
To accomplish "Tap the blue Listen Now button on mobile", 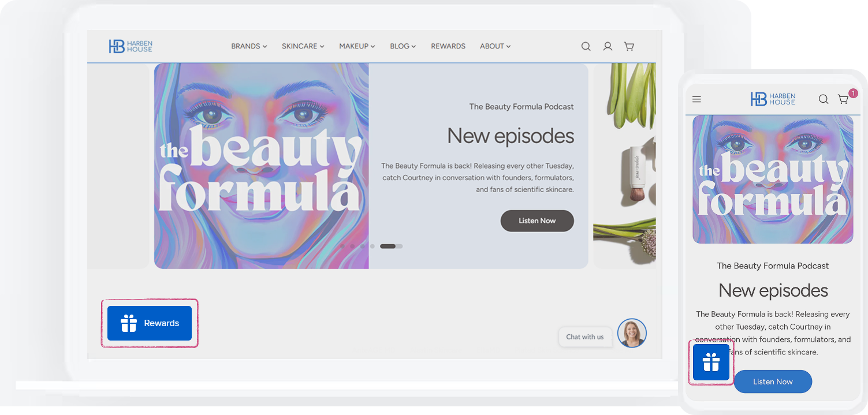I will (x=773, y=382).
